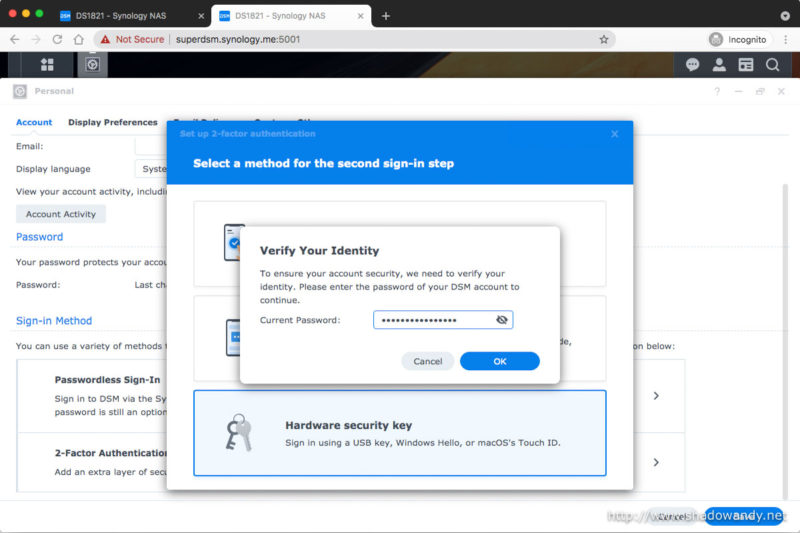Click the Personal window title icon
Screen dimensions: 800x533
pyautogui.click(x=20, y=91)
